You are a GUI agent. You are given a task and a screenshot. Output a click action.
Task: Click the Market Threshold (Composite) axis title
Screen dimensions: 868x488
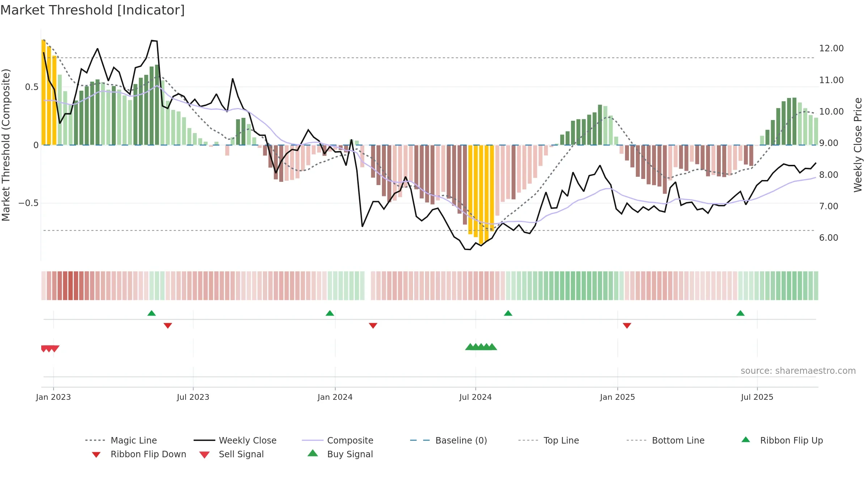[x=6, y=145]
